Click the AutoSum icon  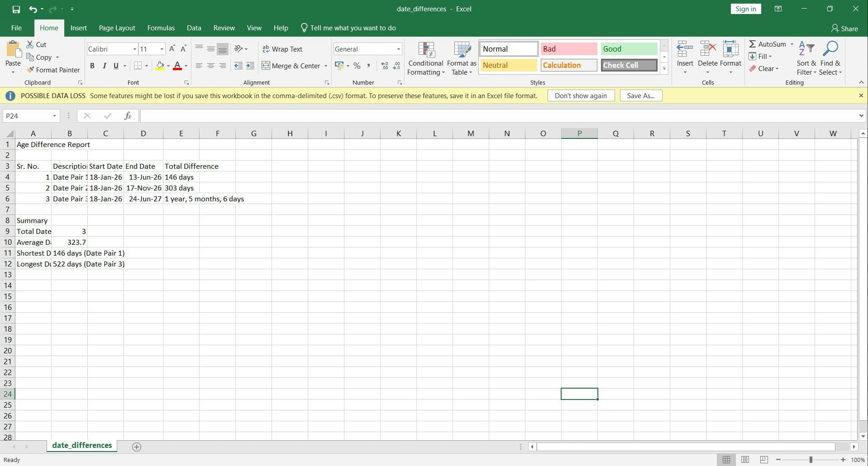[x=753, y=44]
